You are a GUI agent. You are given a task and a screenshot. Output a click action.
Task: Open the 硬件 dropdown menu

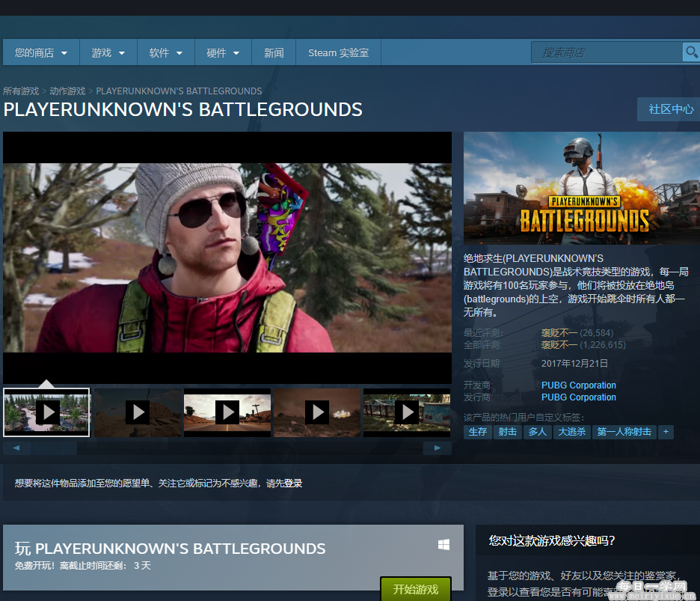point(223,52)
